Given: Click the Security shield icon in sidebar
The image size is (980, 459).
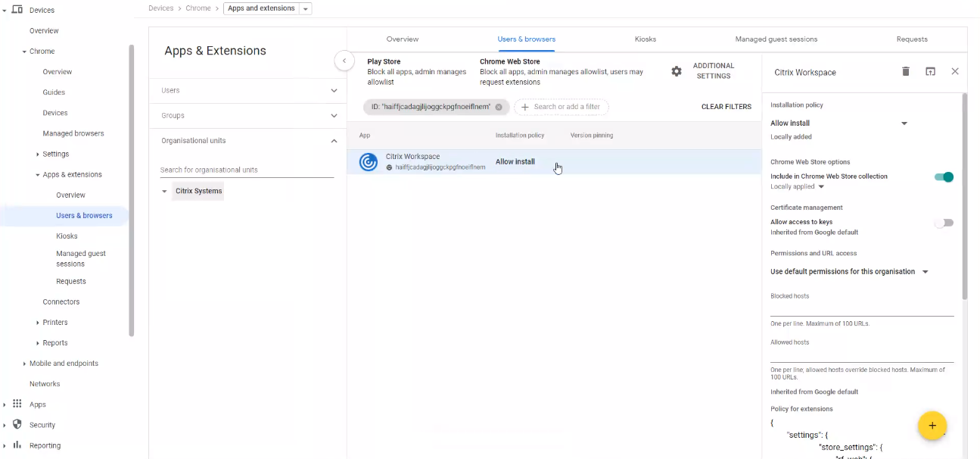Looking at the screenshot, I should pyautogui.click(x=17, y=425).
